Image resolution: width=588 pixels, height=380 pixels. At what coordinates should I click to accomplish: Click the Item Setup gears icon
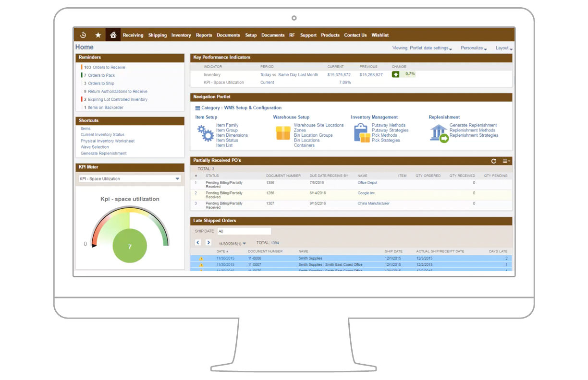point(206,133)
